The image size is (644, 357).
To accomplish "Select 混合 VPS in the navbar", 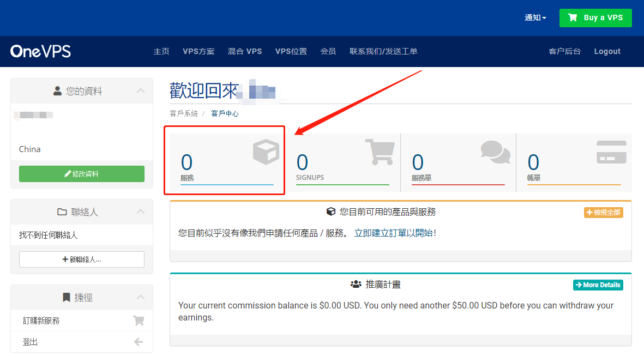I will pyautogui.click(x=245, y=51).
